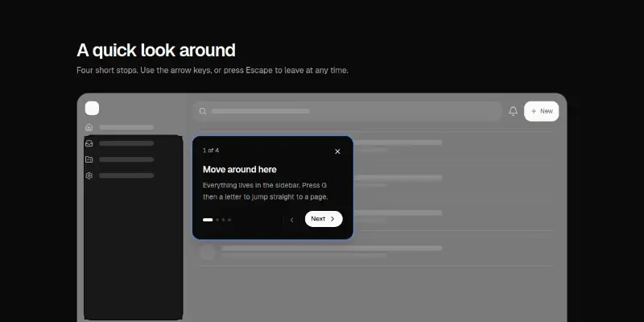Click the '1 of 4' step counter
The height and width of the screenshot is (322, 644).
[211, 151]
